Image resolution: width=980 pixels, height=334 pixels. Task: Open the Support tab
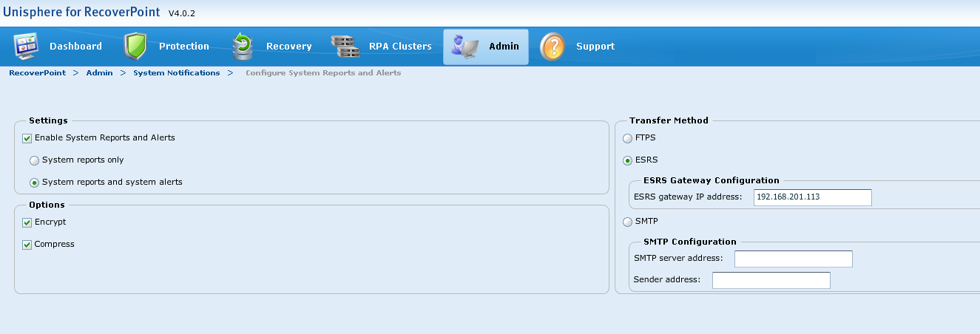pyautogui.click(x=595, y=47)
